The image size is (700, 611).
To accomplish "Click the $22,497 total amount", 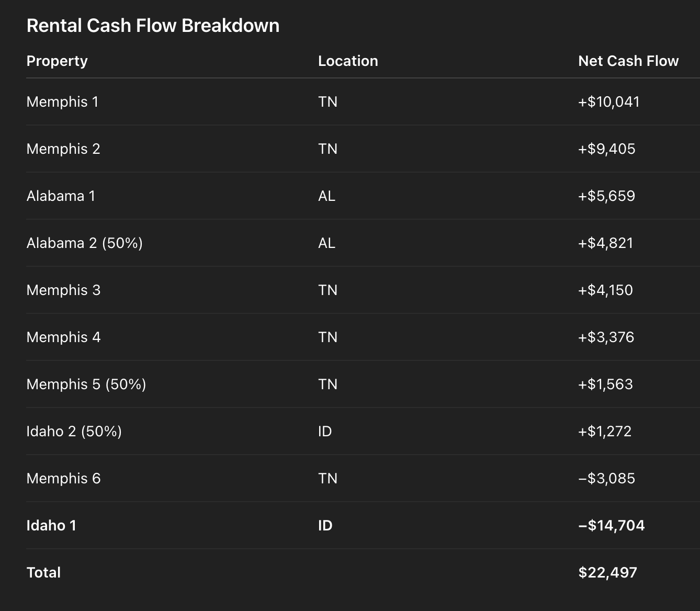I will pos(607,573).
